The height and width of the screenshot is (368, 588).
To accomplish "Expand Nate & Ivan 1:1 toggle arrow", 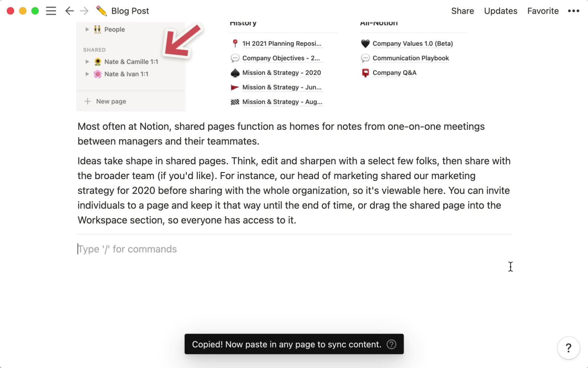I will (87, 74).
